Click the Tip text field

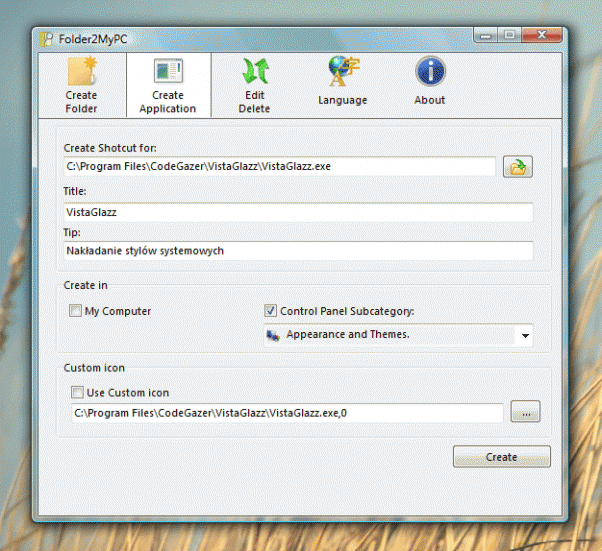pyautogui.click(x=298, y=251)
